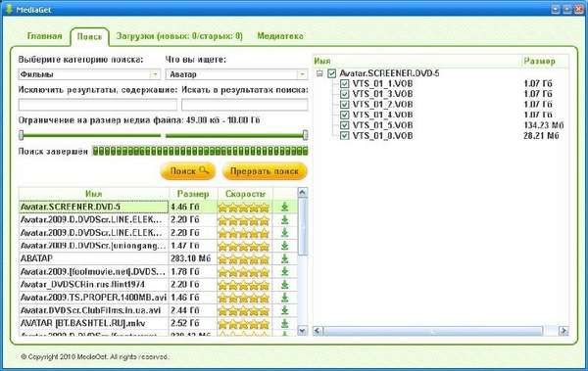Click star rating of AVATAR [BT.BASHTEL.RU].mkv row
Screen dimensions: 588x371
coord(244,323)
